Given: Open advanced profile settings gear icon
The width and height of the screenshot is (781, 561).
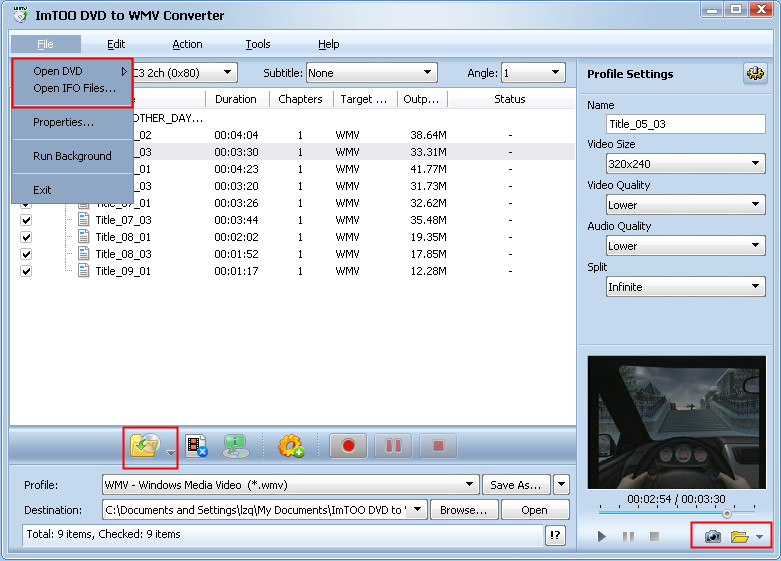Looking at the screenshot, I should point(755,74).
